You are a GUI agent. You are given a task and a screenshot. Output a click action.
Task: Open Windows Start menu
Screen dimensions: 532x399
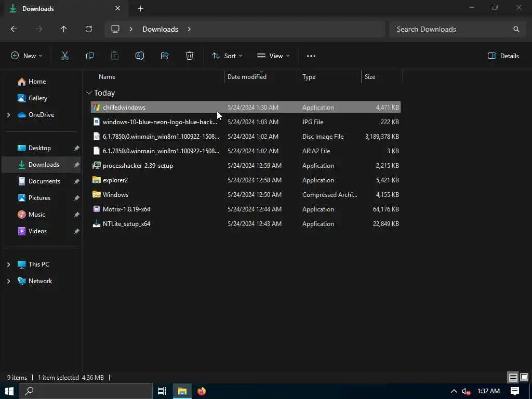[9, 391]
